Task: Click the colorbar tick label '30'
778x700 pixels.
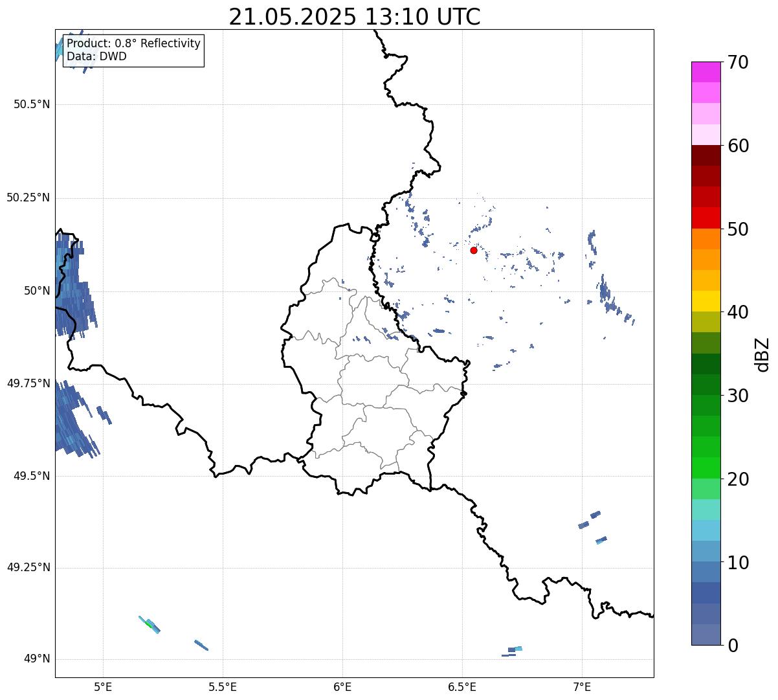Action: point(738,396)
